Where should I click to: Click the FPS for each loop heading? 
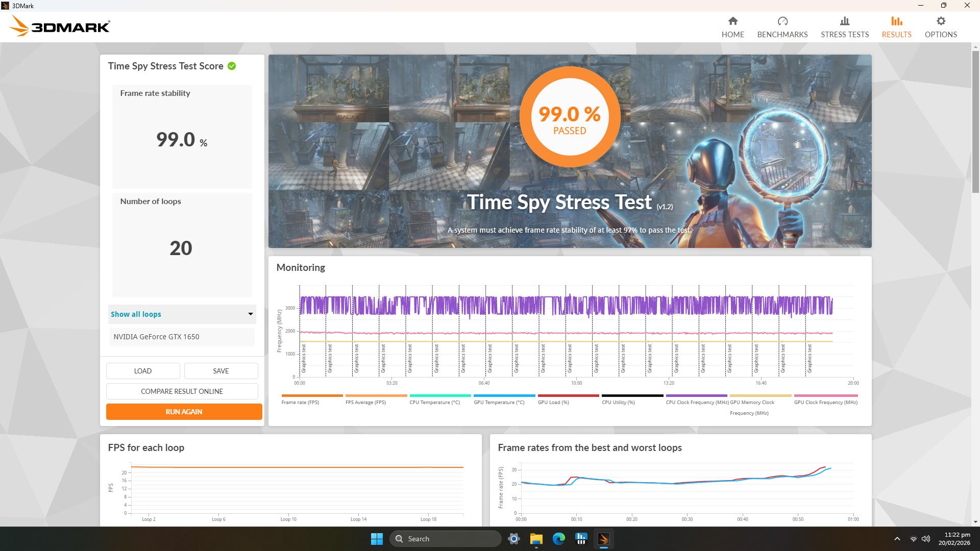tap(146, 447)
